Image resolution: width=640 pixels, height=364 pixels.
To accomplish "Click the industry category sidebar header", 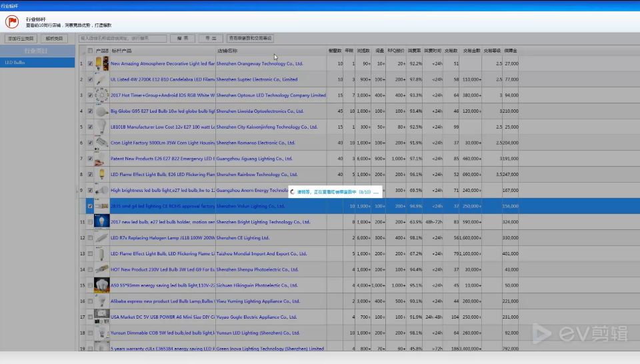I will pos(37,51).
